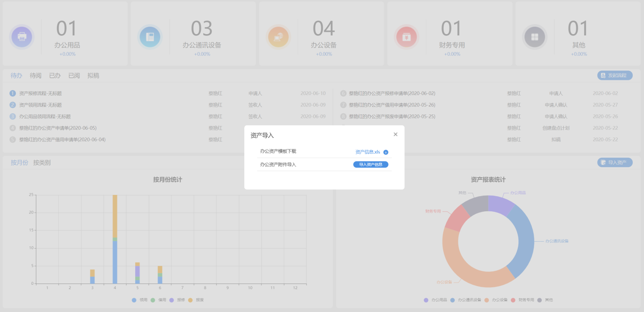Image resolution: width=644 pixels, height=312 pixels.
Task: Select the 按类别 chart tab
Action: coord(42,162)
